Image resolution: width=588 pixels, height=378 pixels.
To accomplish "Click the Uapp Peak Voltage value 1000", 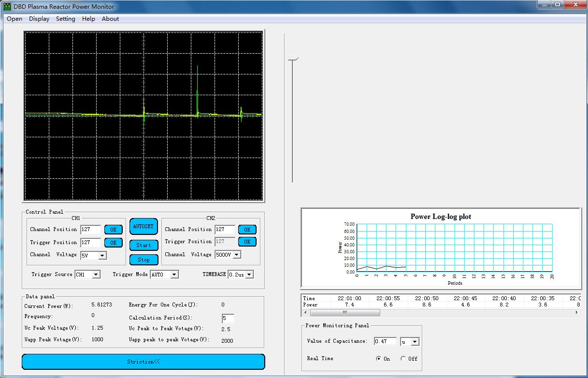I will (x=97, y=340).
